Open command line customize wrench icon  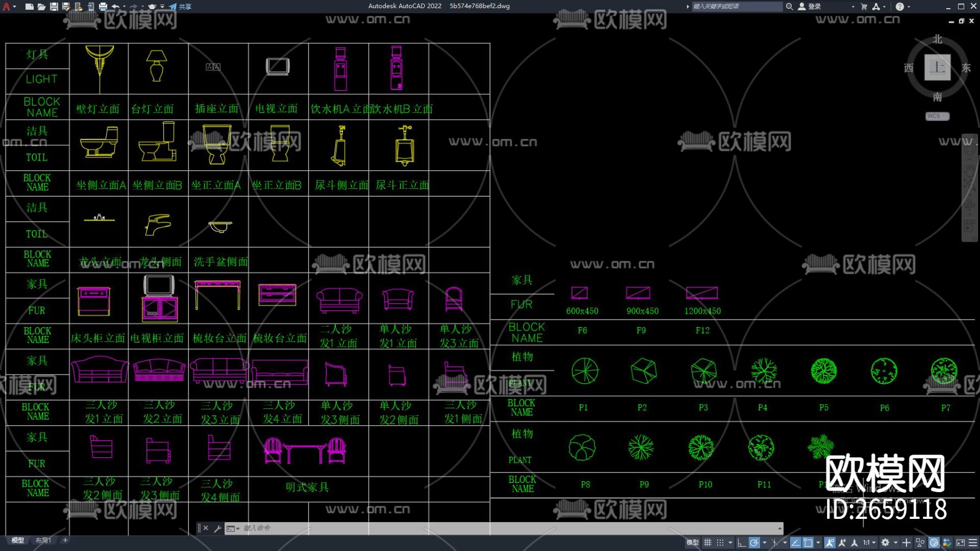click(x=218, y=528)
